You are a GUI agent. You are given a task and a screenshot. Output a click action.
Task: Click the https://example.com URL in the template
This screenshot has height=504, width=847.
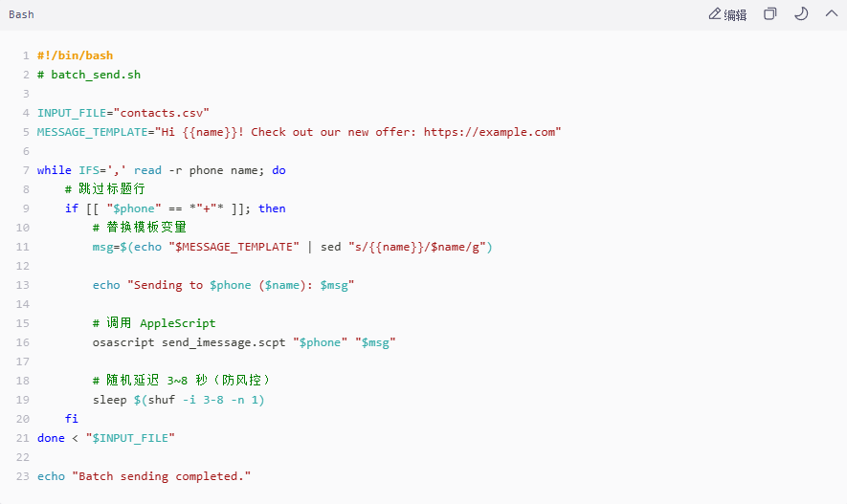click(x=489, y=132)
